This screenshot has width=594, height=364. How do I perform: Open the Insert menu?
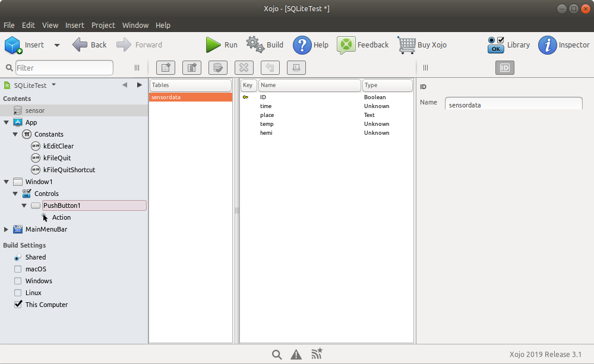(75, 25)
